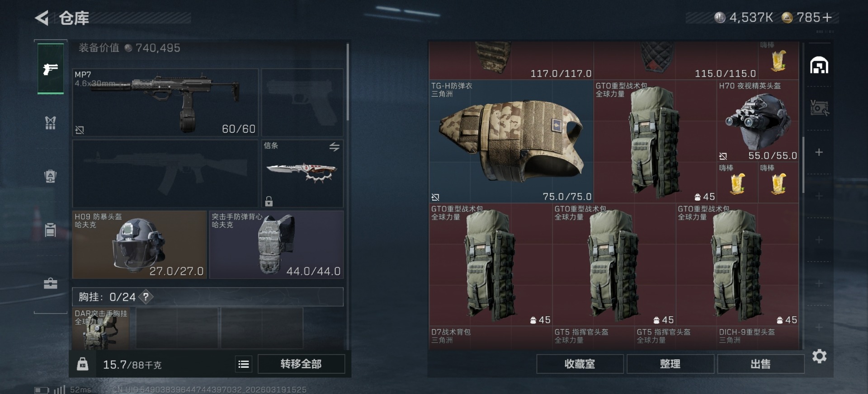
Task: Click the lock icon under the knife
Action: pyautogui.click(x=269, y=201)
